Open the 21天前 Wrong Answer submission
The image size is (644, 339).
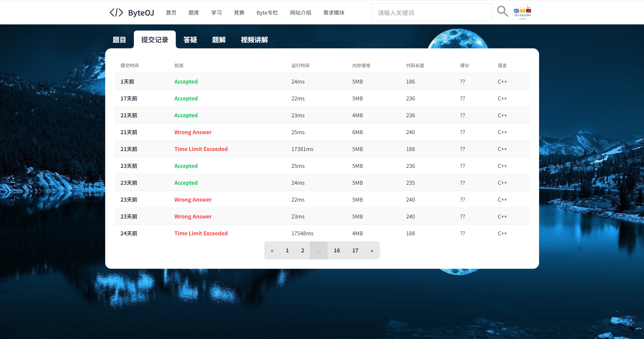[x=193, y=132]
